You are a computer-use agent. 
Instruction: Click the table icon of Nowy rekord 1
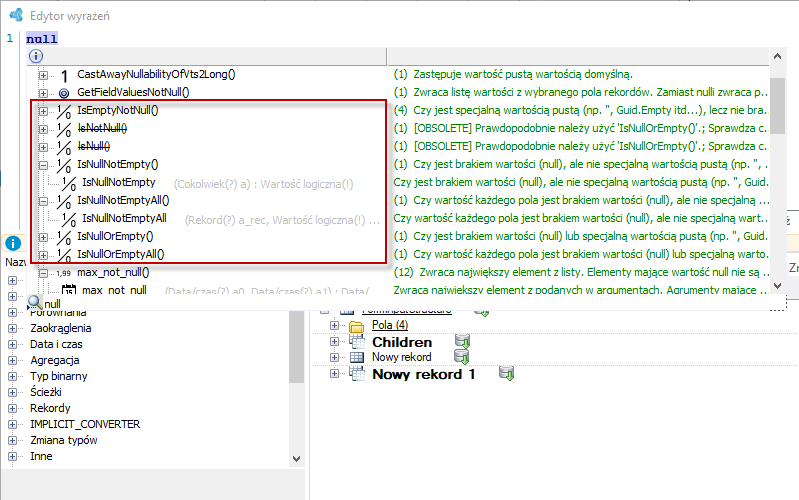coord(357,374)
